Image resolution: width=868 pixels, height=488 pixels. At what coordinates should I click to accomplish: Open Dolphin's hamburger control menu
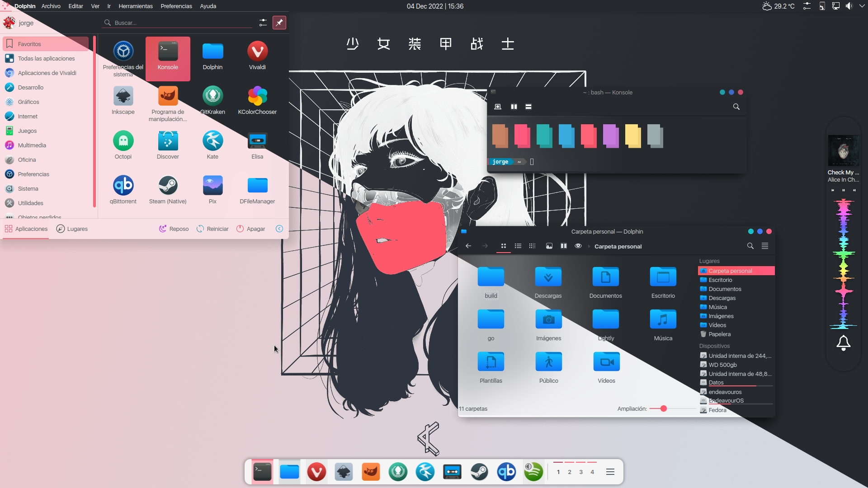click(x=766, y=246)
